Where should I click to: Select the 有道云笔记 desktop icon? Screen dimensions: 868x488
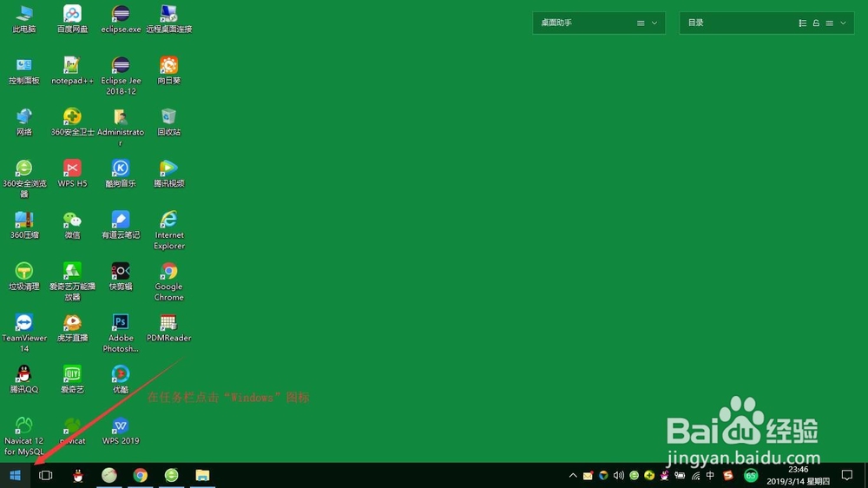pos(121,225)
